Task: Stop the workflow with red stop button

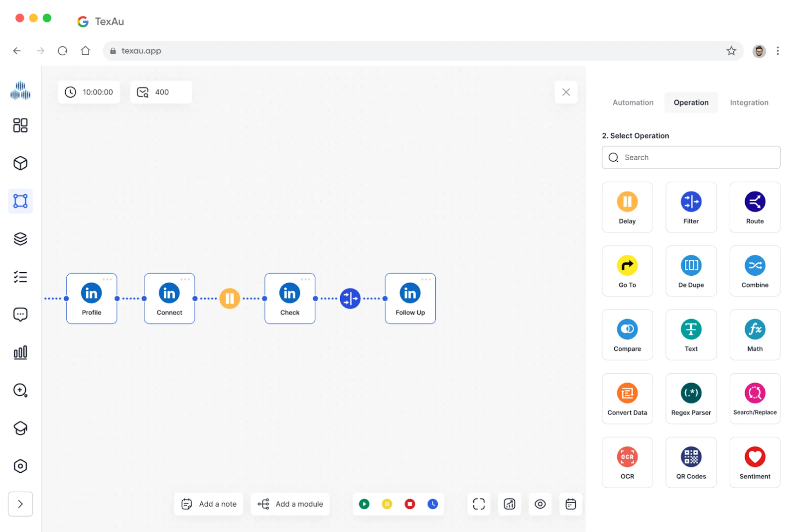Action: click(x=410, y=504)
